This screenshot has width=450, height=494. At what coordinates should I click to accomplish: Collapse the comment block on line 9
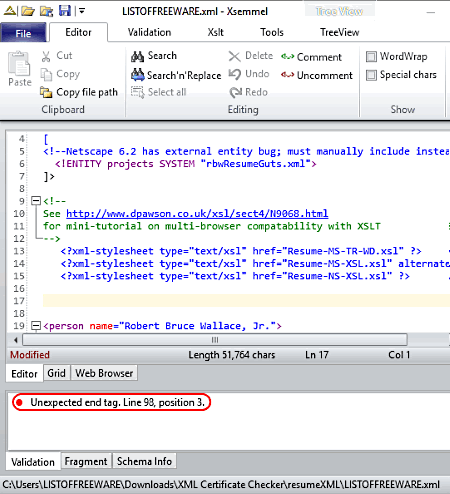pyautogui.click(x=36, y=201)
